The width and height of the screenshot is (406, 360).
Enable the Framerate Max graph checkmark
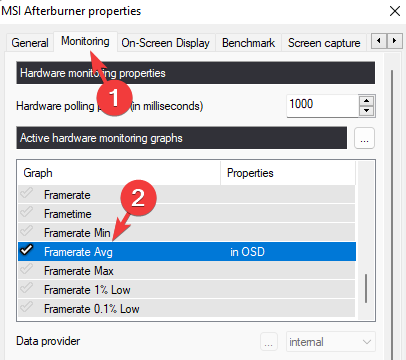pos(27,269)
